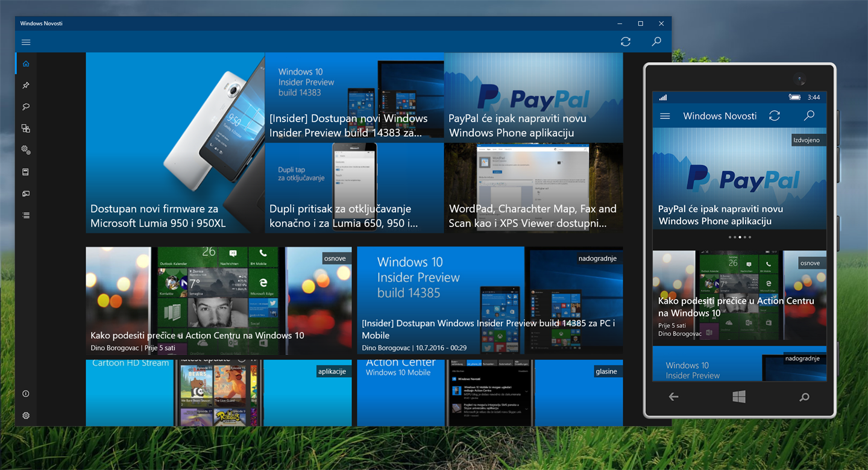Viewport: 868px width, 470px height.
Task: Open the pin icon in the sidebar
Action: (26, 86)
